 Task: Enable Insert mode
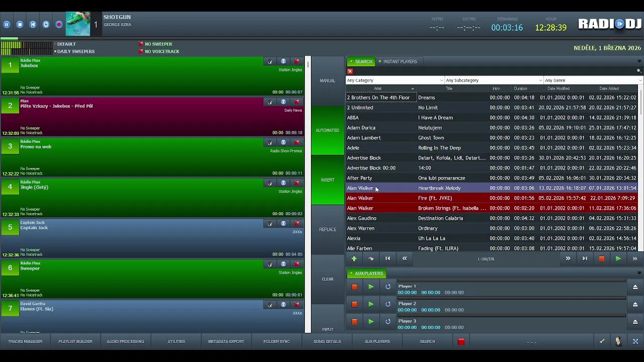coord(328,180)
